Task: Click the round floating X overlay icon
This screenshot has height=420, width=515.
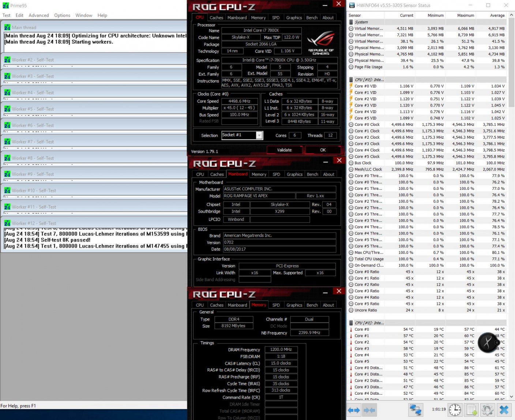Action: coord(488,342)
